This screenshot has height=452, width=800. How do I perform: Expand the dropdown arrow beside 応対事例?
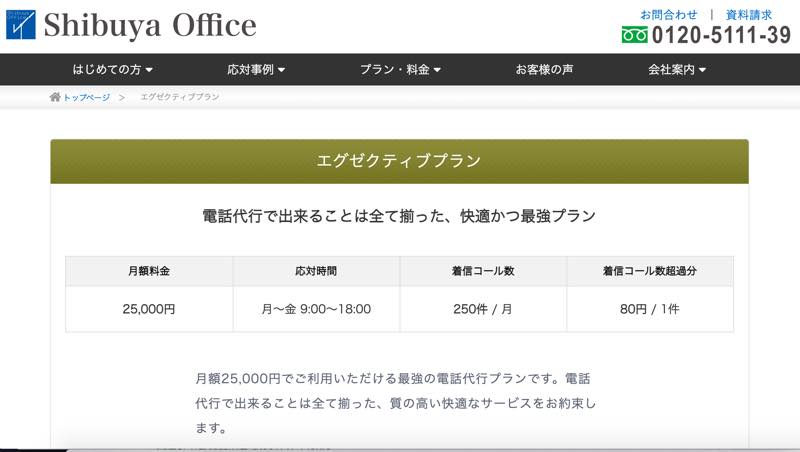click(281, 70)
